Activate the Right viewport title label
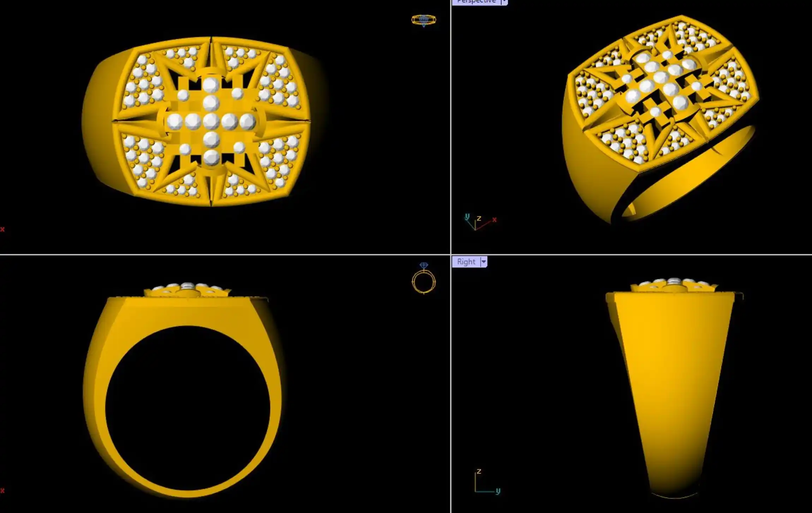812x513 pixels. 466,262
